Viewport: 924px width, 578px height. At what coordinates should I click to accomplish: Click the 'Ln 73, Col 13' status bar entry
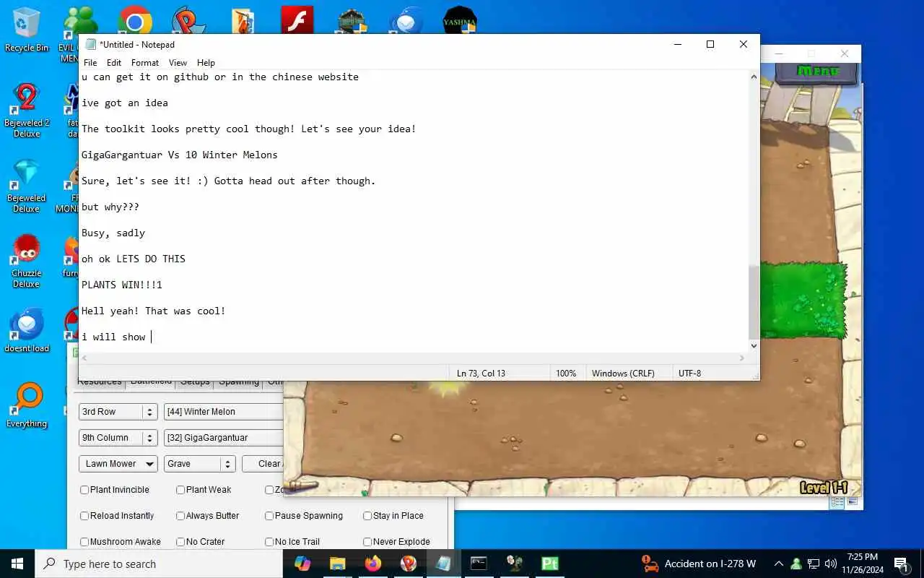pyautogui.click(x=481, y=374)
